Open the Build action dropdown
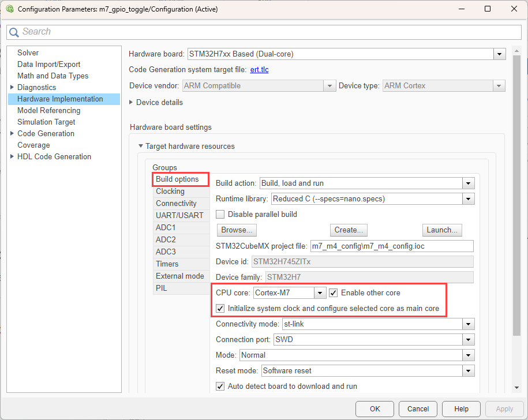528x420 pixels. [x=468, y=183]
